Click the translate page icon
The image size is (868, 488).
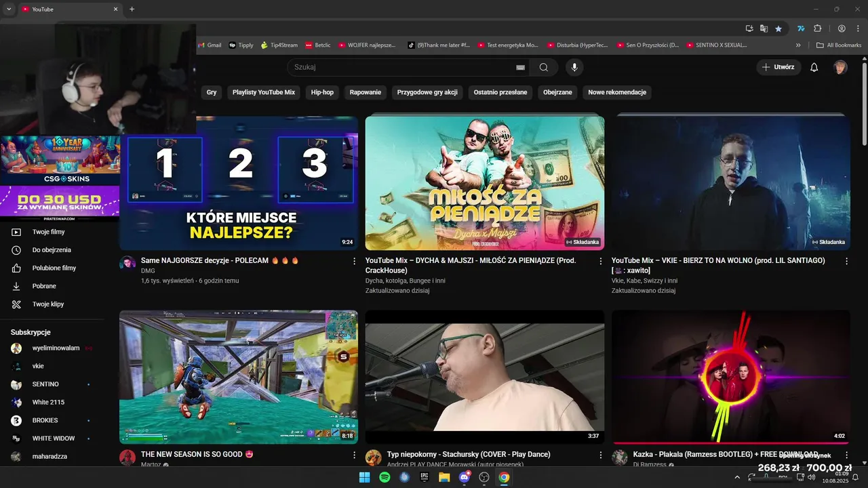tap(764, 28)
